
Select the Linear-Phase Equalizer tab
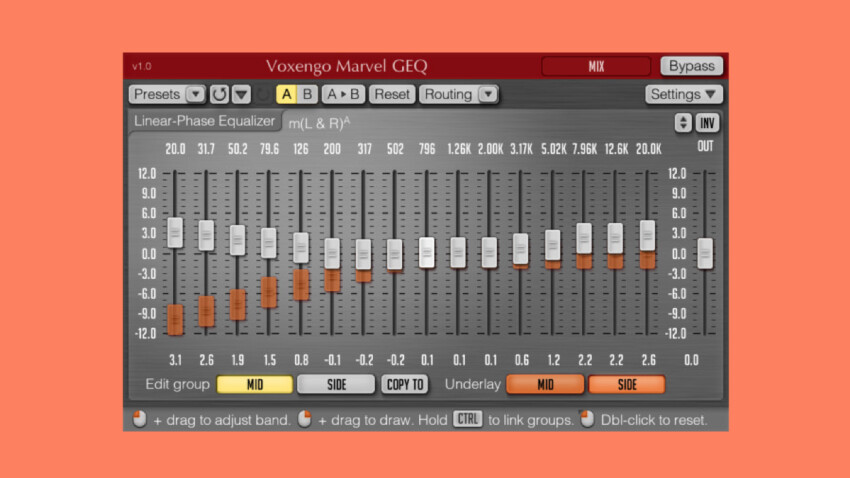click(x=205, y=121)
